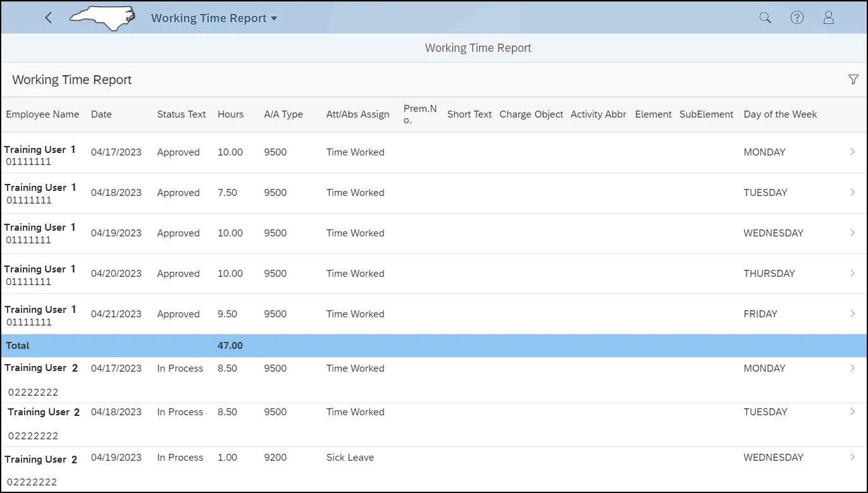Select the Total 47.00 summary row
The image size is (868, 493).
click(433, 346)
